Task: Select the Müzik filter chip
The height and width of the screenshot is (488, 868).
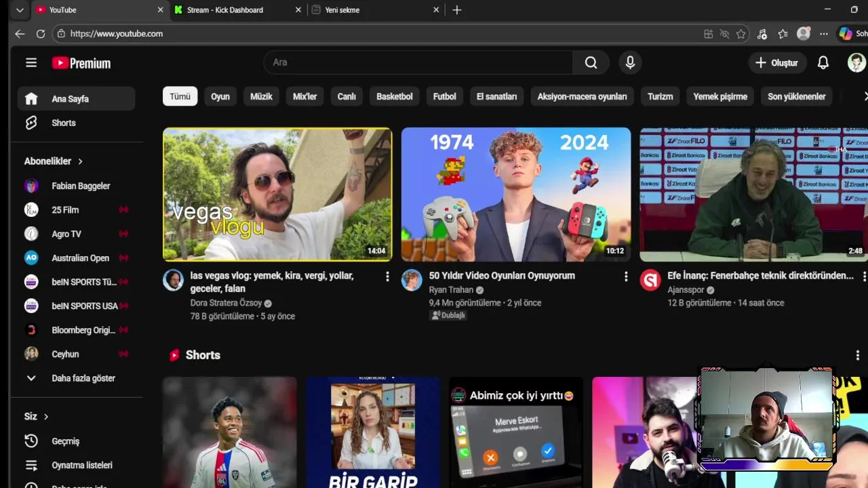Action: click(x=261, y=96)
